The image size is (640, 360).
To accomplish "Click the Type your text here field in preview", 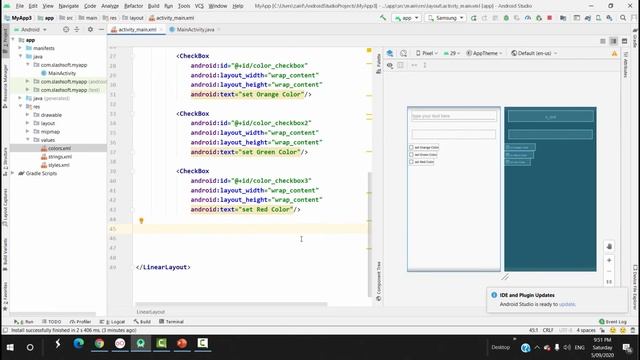I will (x=453, y=116).
